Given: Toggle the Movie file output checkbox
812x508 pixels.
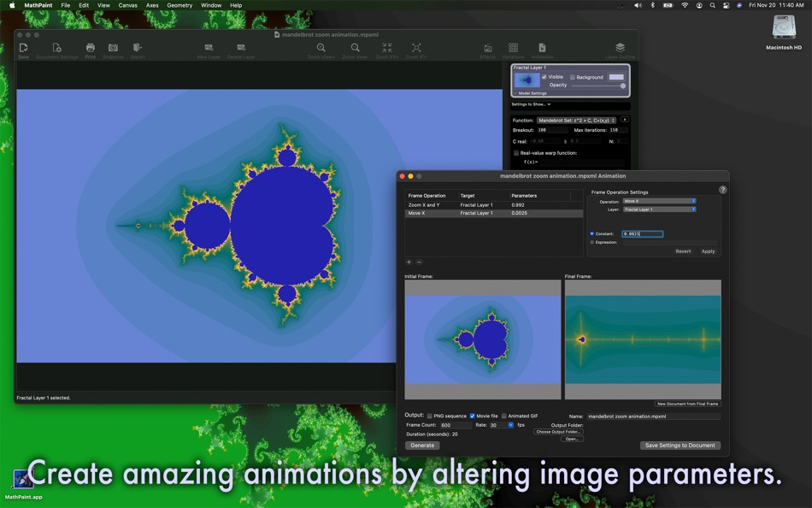Looking at the screenshot, I should [473, 416].
